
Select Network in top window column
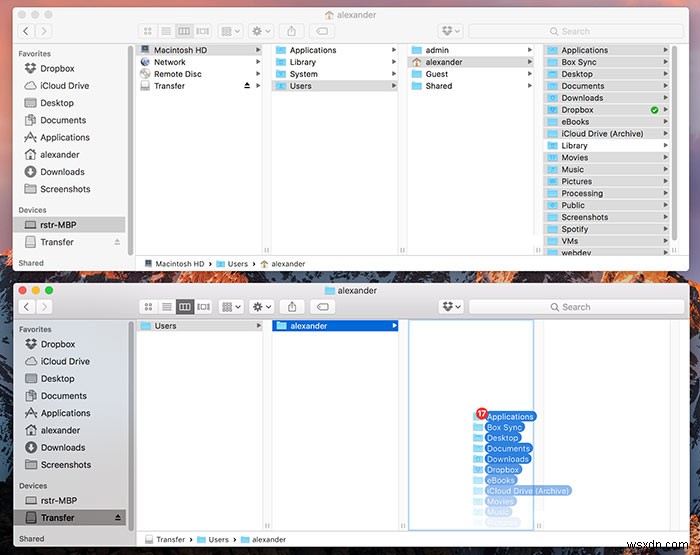[x=200, y=62]
